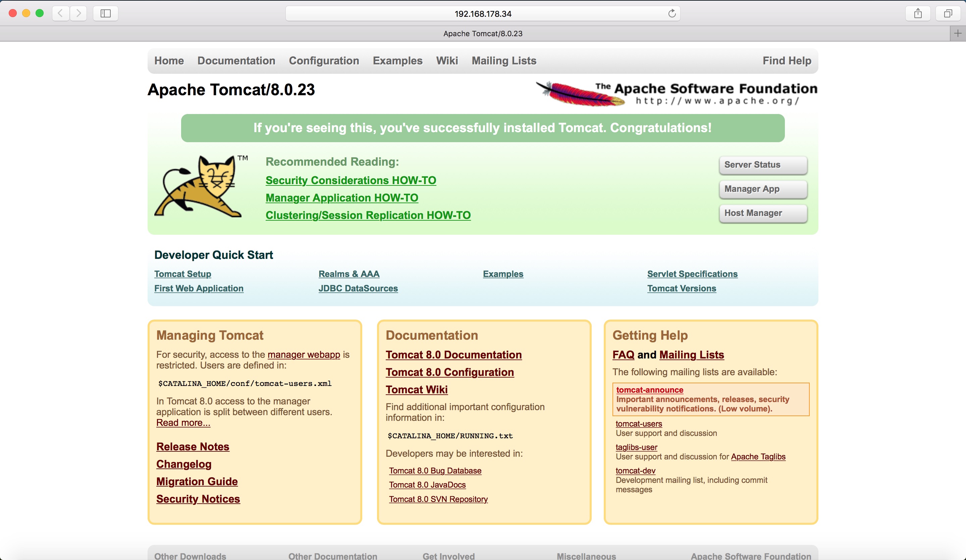The width and height of the screenshot is (966, 560).
Task: Open Wiki in the top navigation
Action: pos(447,61)
